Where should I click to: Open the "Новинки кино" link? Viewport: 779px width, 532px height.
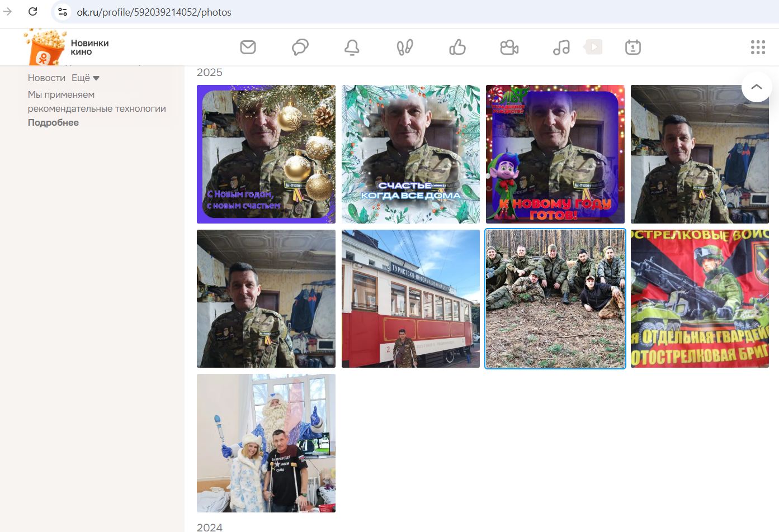point(89,47)
